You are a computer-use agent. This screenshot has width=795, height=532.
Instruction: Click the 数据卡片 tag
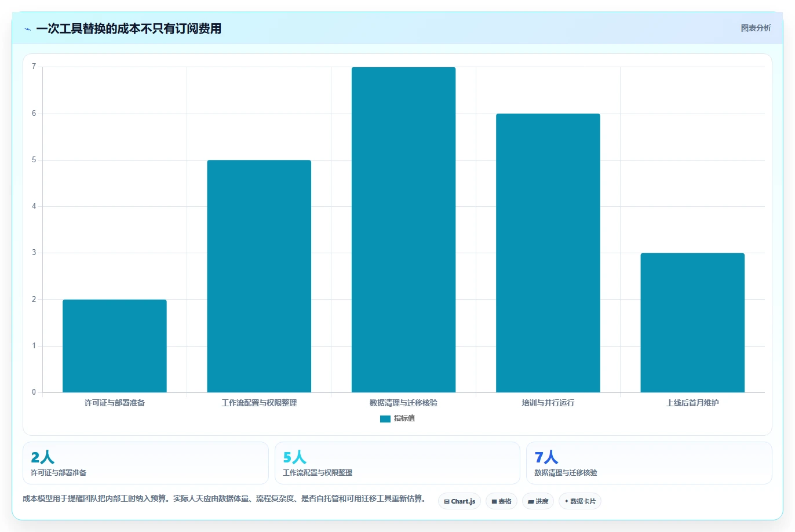point(580,501)
